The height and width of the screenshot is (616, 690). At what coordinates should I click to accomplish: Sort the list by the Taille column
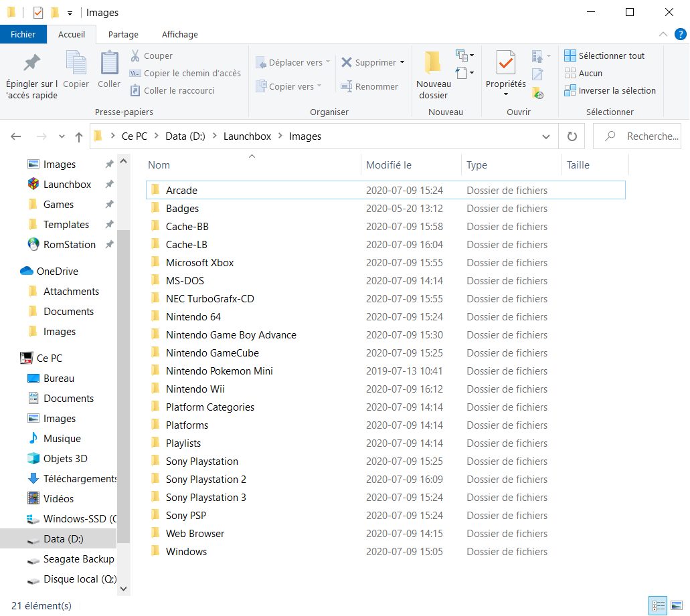pyautogui.click(x=596, y=165)
